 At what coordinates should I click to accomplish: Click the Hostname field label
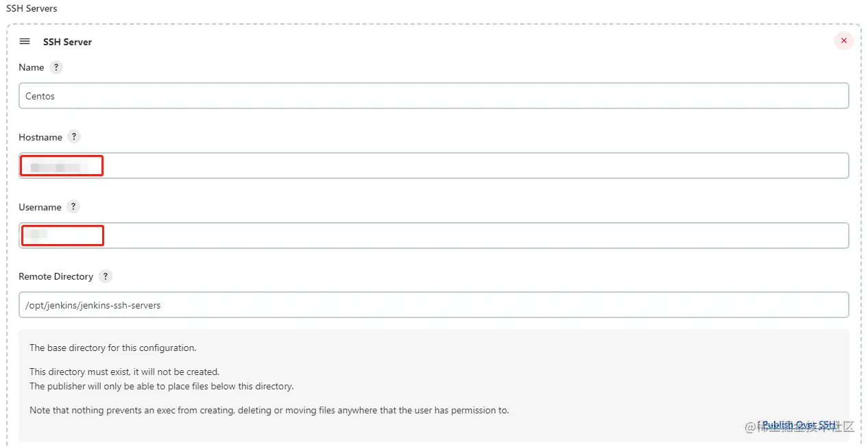40,137
